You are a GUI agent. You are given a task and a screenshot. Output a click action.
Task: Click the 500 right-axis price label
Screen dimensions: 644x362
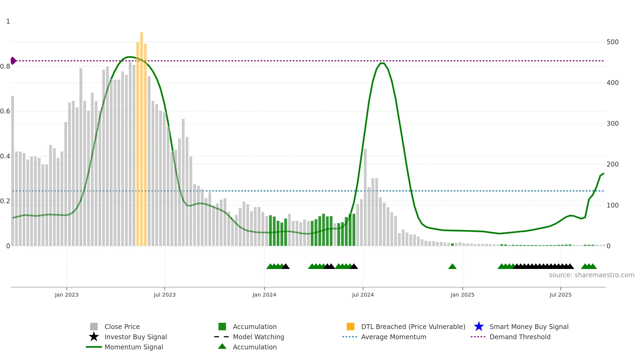tap(613, 42)
